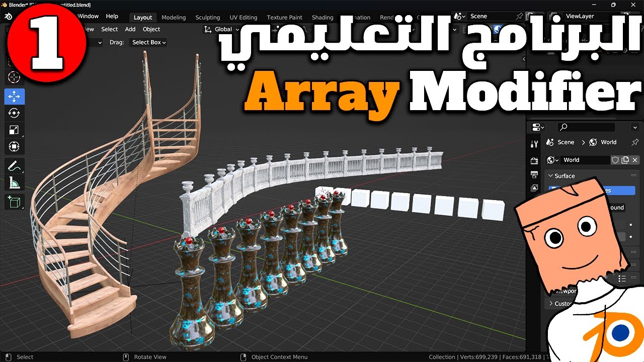This screenshot has height=362, width=644.
Task: Switch to the Sculpting workspace tab
Action: pyautogui.click(x=208, y=17)
